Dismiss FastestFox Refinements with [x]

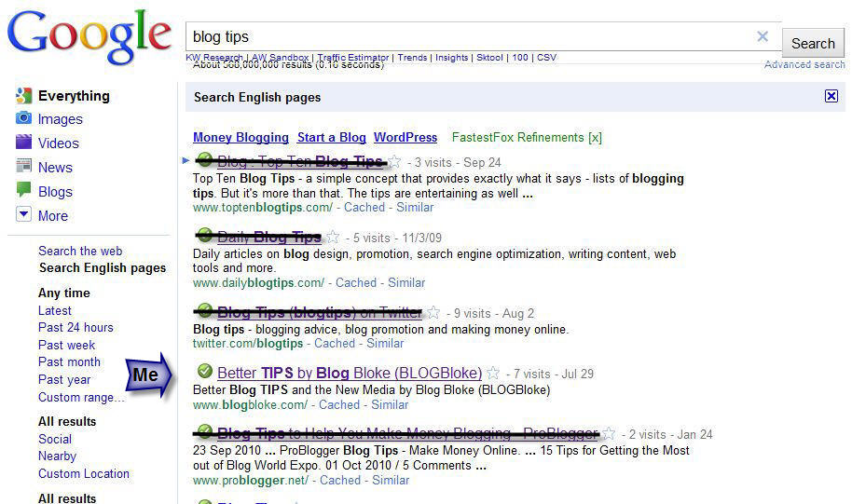[595, 137]
